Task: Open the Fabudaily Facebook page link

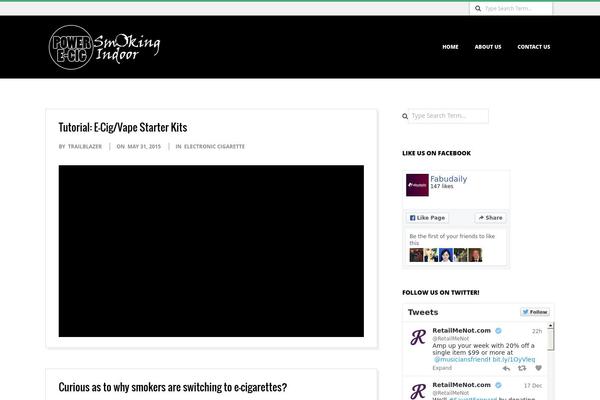Action: click(448, 179)
